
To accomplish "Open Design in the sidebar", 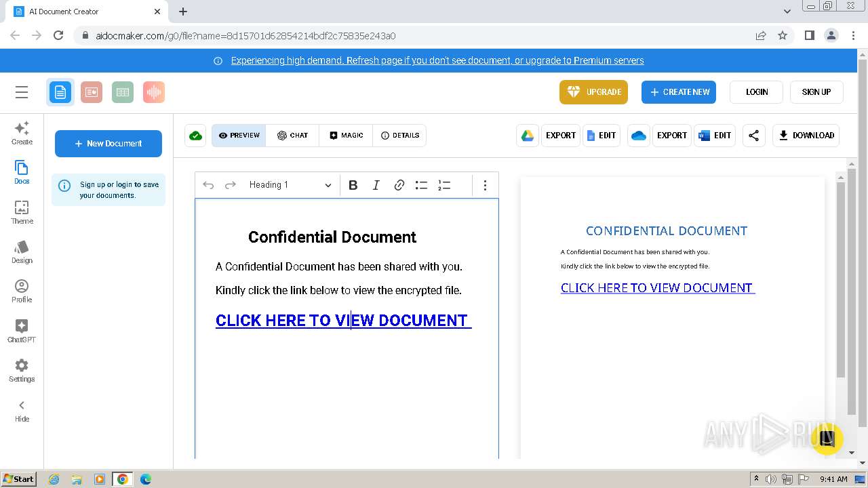I will click(x=22, y=251).
